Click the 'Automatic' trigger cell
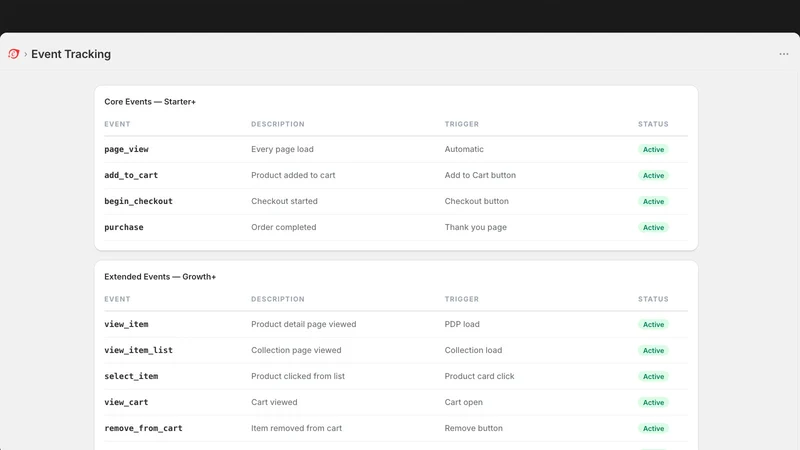This screenshot has width=800, height=450. tap(464, 149)
